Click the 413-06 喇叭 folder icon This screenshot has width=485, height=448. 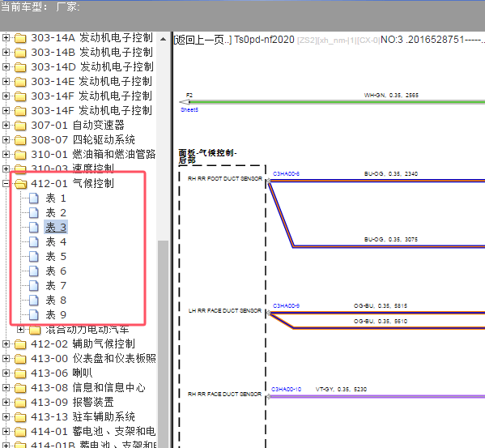(x=20, y=373)
